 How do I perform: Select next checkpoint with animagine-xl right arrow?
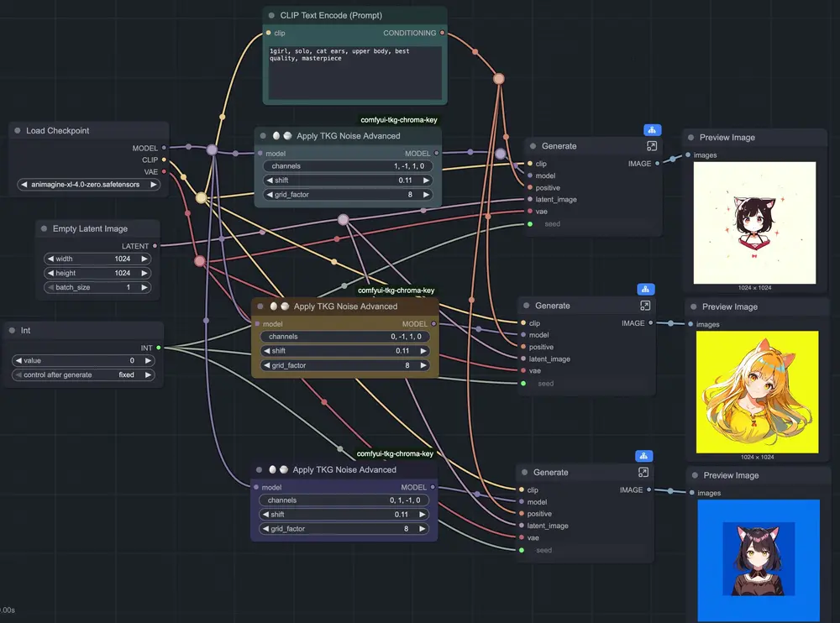click(x=154, y=185)
